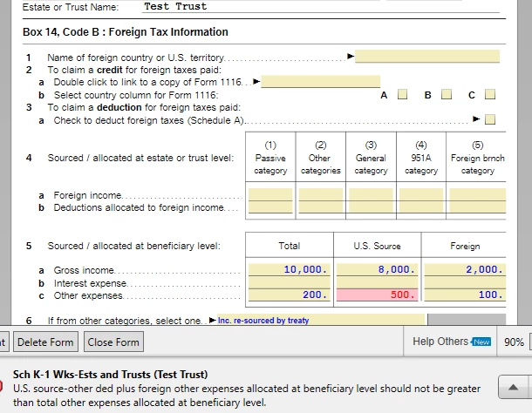
Task: Check Form 1116 country column B box
Action: 447,94
